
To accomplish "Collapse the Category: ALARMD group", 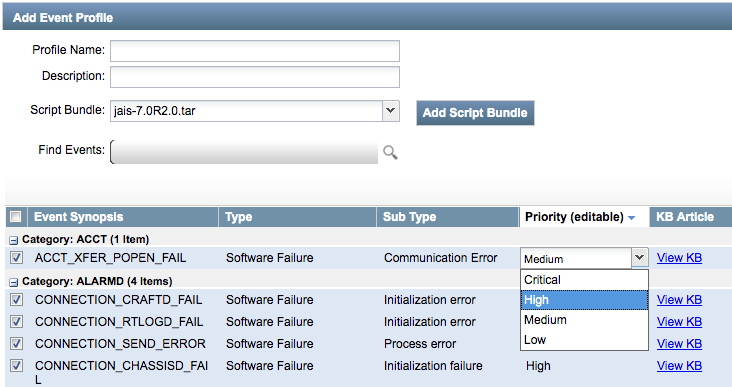I will (14, 282).
